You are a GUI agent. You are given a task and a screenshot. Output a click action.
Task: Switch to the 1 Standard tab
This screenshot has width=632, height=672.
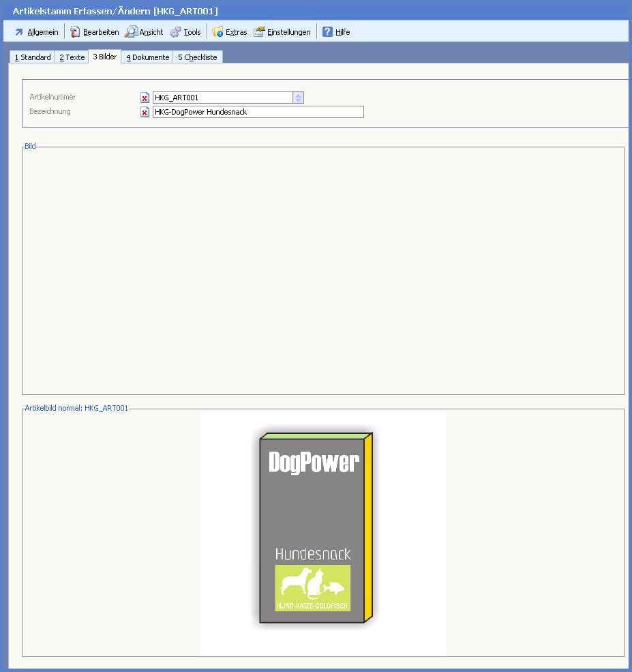33,57
